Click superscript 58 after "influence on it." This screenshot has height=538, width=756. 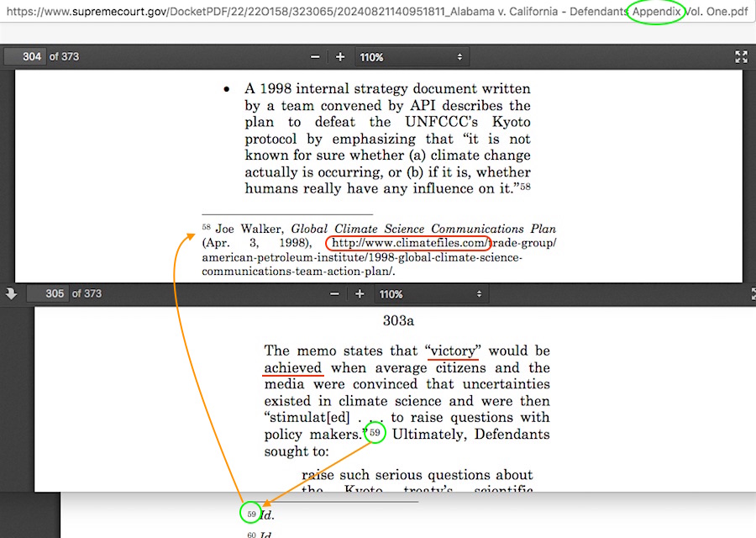click(x=525, y=187)
